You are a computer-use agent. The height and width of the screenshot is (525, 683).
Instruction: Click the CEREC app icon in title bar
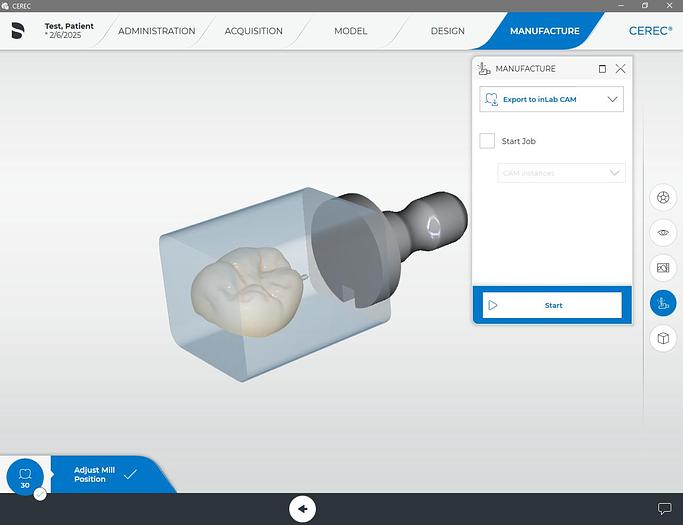(5, 6)
